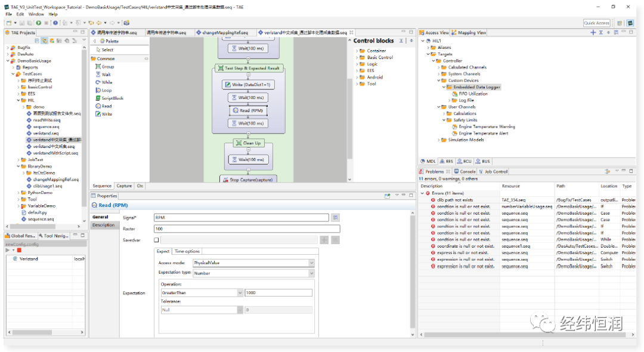Pick the ScriptBlock item in Palette
Screen dimensions: 644x352
pyautogui.click(x=109, y=98)
